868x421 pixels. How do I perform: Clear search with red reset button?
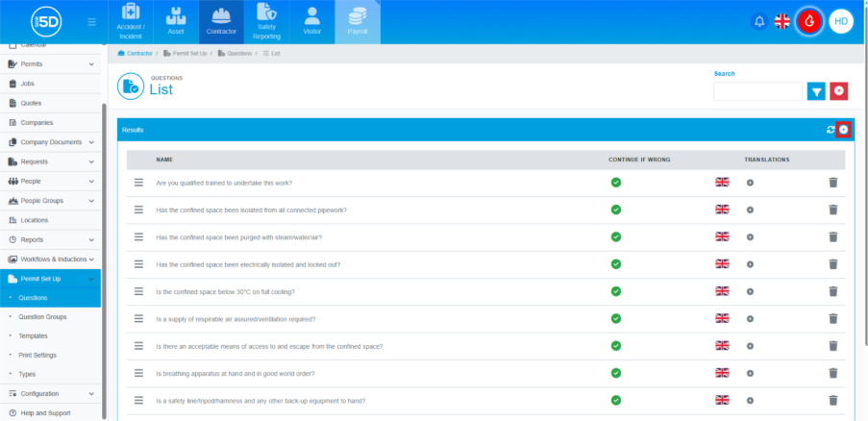839,91
